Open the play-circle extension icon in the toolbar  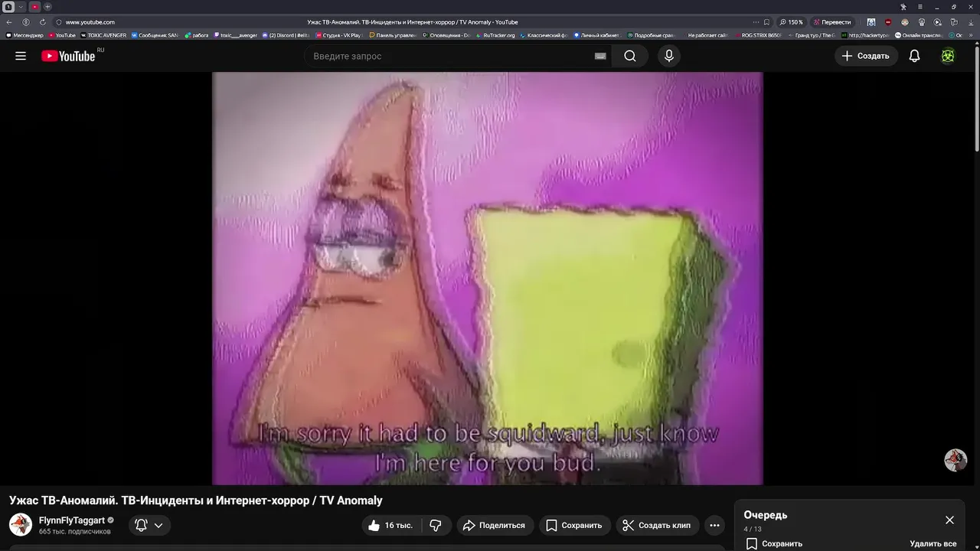point(938,22)
